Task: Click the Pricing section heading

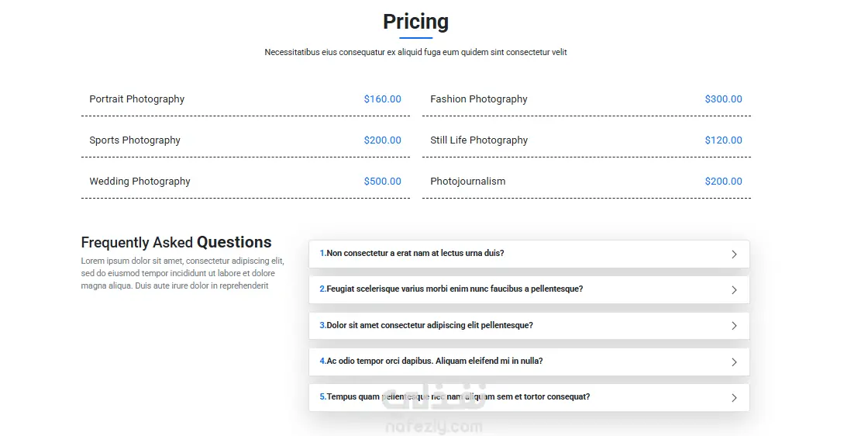Action: [416, 22]
